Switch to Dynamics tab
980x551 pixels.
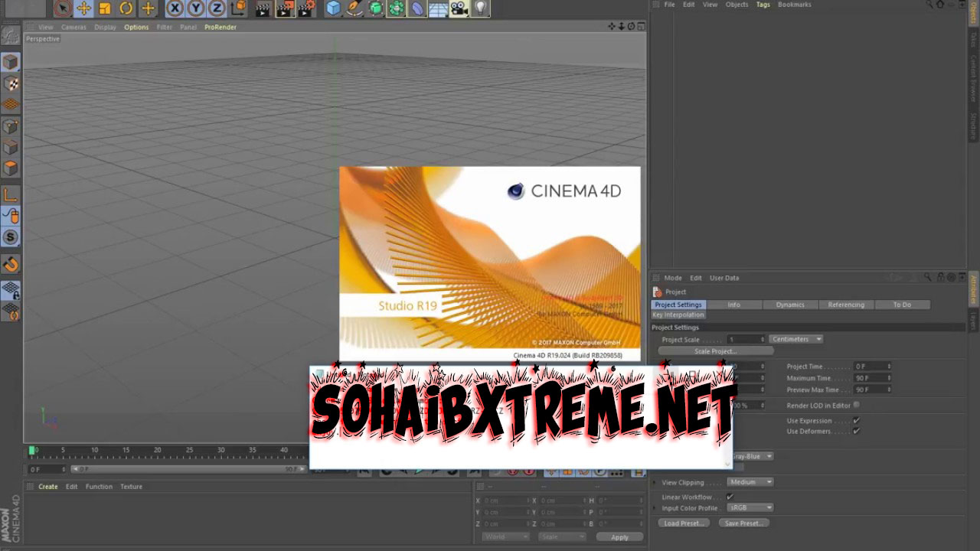(790, 305)
